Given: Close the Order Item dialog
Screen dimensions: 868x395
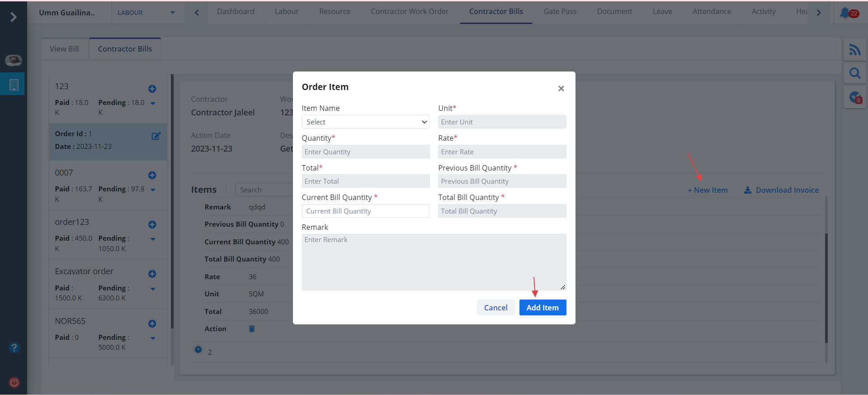Looking at the screenshot, I should coord(561,88).
